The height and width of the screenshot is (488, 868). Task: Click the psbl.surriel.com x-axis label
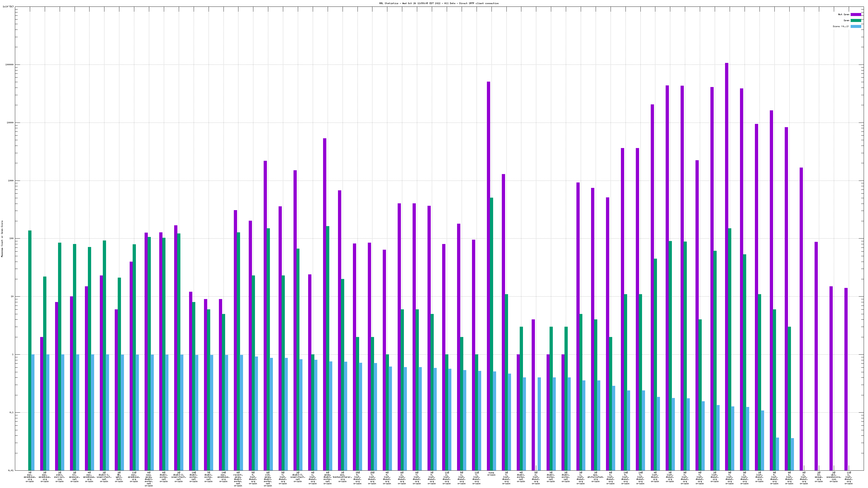pyautogui.click(x=60, y=477)
